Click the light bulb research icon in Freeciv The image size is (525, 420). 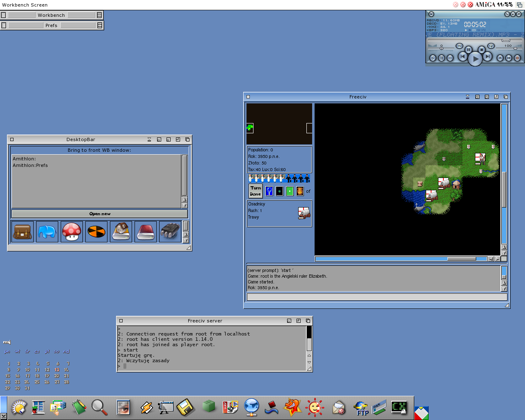click(269, 191)
